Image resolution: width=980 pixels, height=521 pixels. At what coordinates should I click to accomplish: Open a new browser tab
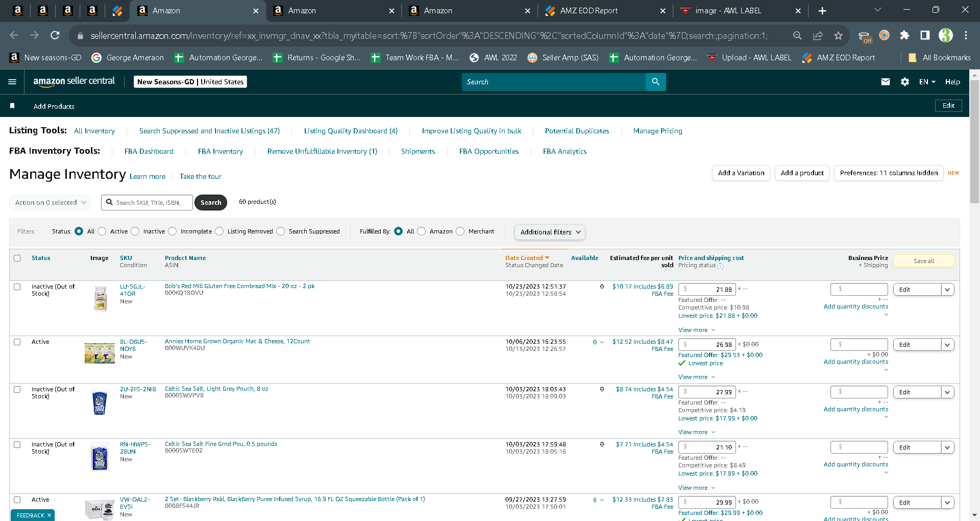pyautogui.click(x=822, y=11)
